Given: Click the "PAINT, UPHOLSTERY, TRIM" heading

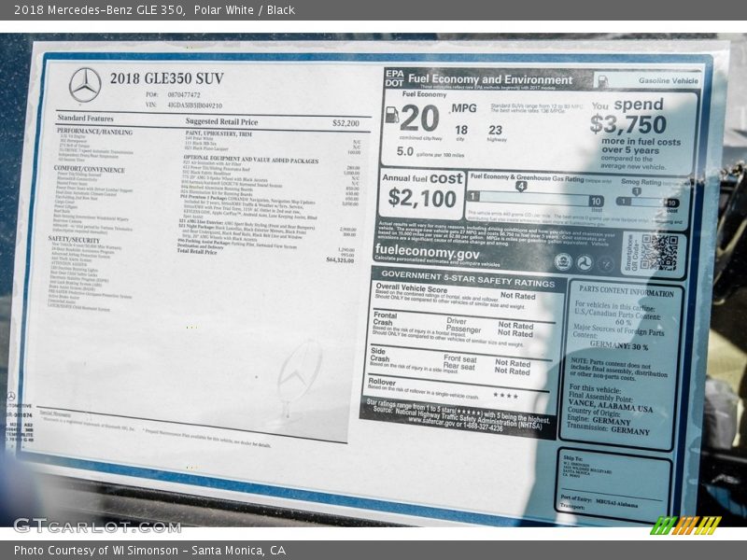Looking at the screenshot, I should (218, 134).
